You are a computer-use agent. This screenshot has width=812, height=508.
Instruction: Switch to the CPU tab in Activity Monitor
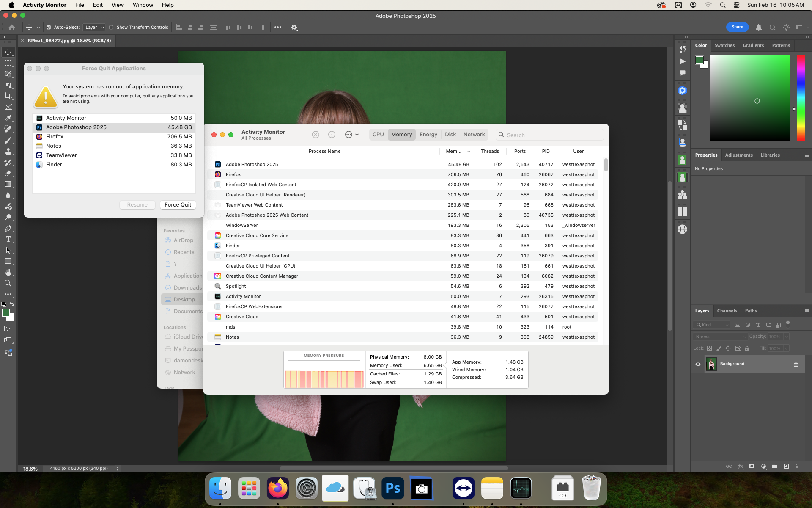pos(378,135)
